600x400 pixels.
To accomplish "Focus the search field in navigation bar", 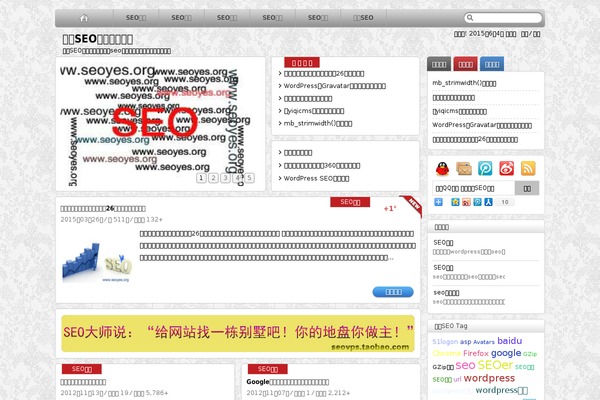I will coord(503,18).
